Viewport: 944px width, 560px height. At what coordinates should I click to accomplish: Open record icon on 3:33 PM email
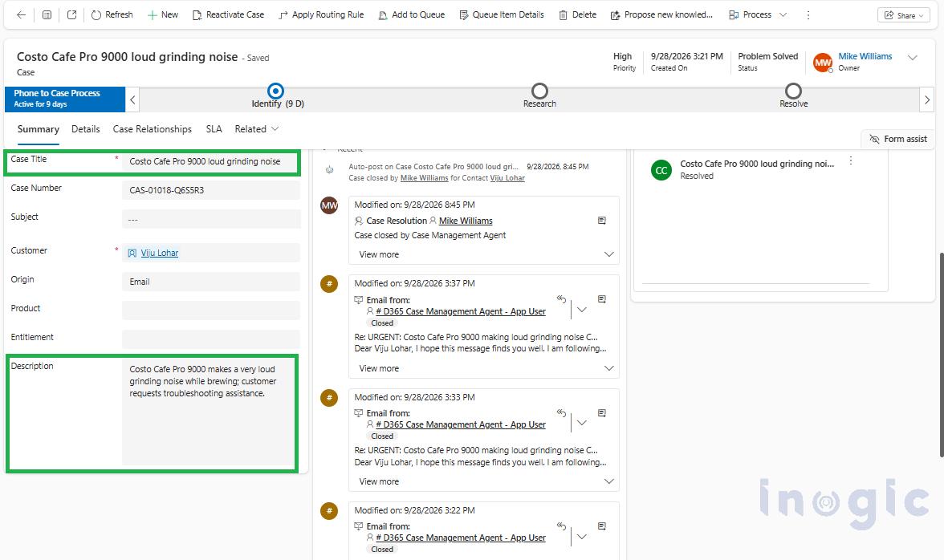[x=601, y=412]
